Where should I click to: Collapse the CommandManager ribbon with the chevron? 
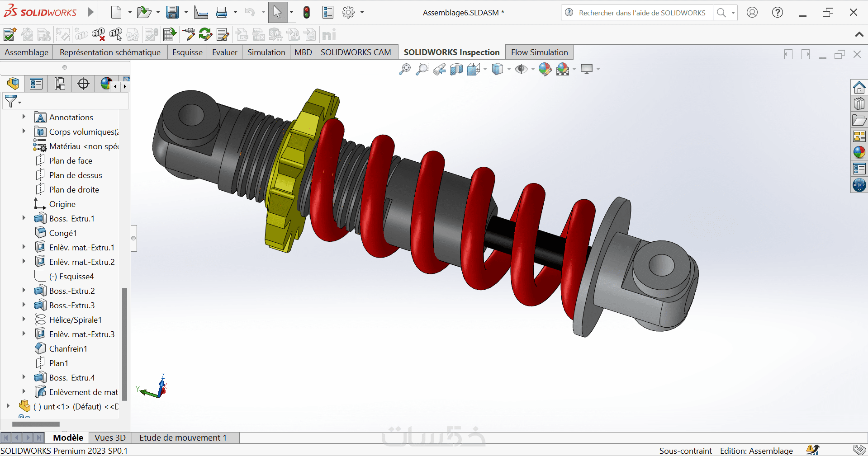pyautogui.click(x=859, y=34)
